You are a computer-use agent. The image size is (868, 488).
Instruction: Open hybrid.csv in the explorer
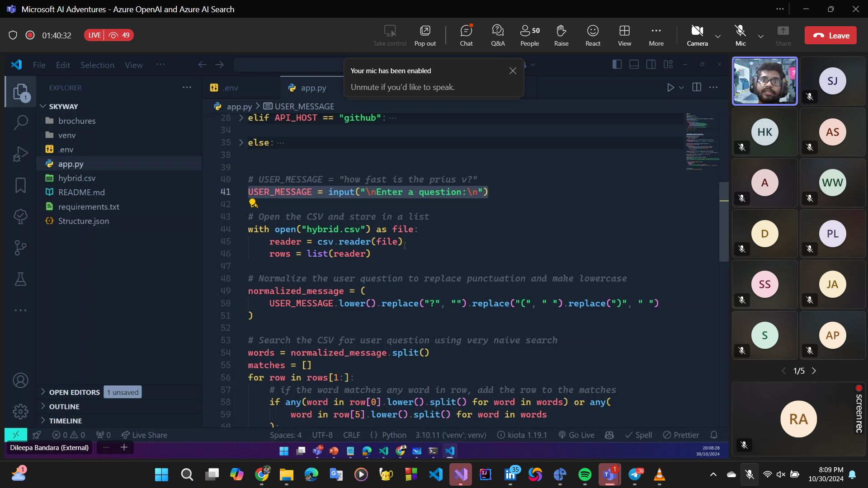(76, 178)
